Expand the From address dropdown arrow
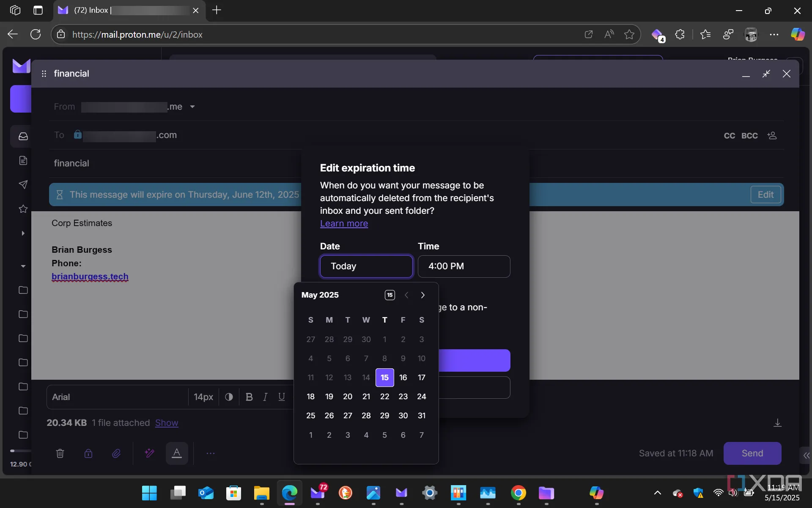812x508 pixels. tap(192, 107)
